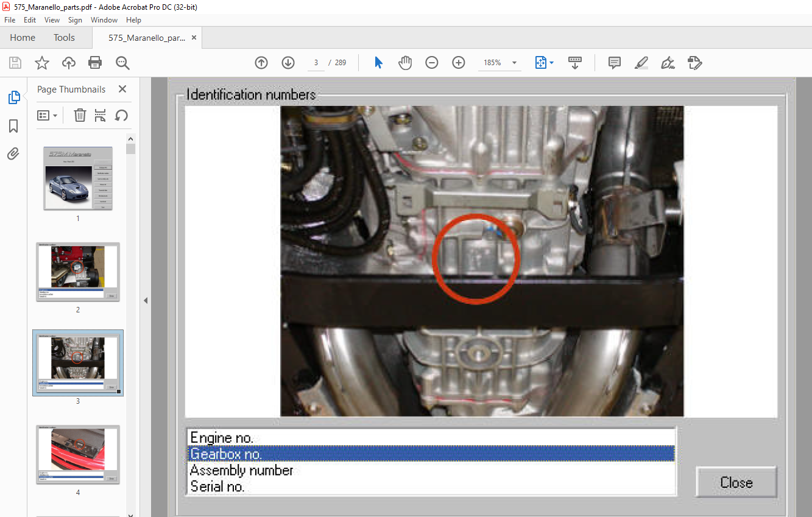Open thumbnail options dropdown menu
The height and width of the screenshot is (517, 812).
47,115
